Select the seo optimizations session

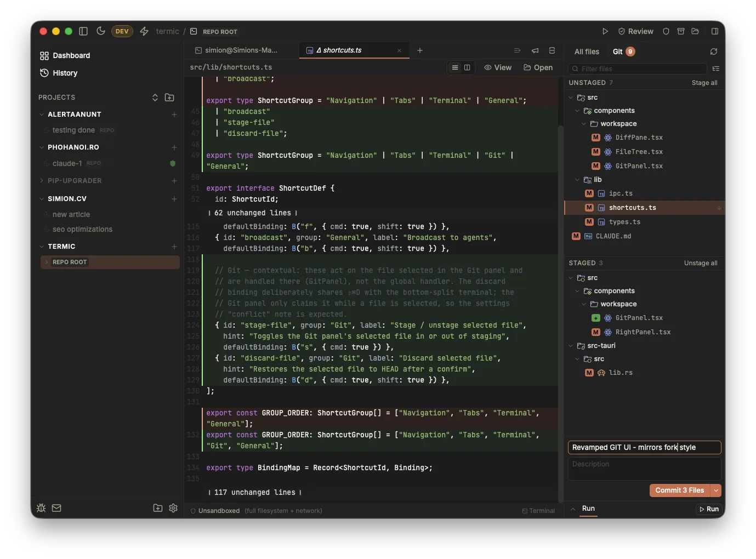tap(82, 229)
